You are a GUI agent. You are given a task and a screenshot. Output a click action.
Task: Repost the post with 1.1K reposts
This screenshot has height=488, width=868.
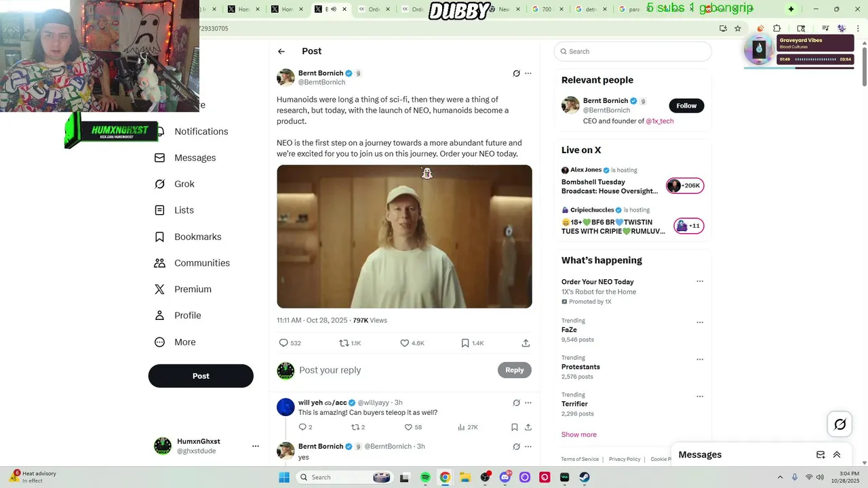point(344,343)
